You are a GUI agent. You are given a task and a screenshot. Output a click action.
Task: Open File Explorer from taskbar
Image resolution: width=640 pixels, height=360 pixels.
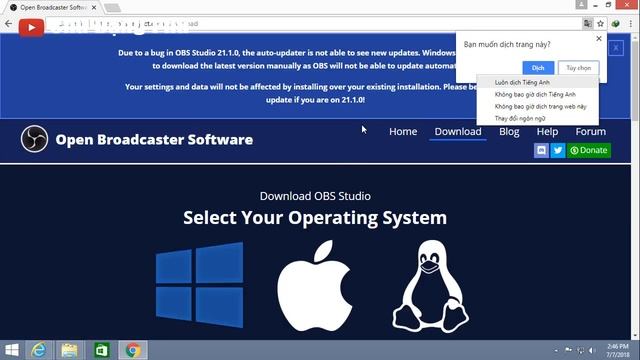click(x=69, y=350)
